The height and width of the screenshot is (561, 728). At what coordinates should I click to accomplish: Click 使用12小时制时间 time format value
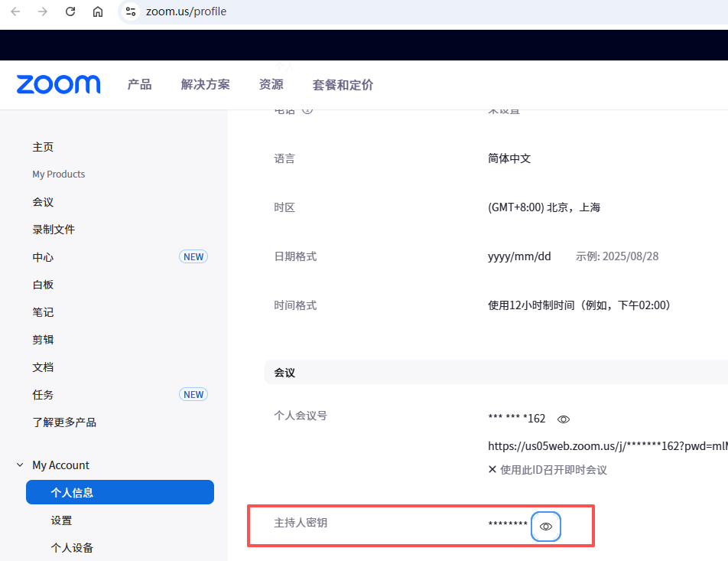[x=578, y=305]
